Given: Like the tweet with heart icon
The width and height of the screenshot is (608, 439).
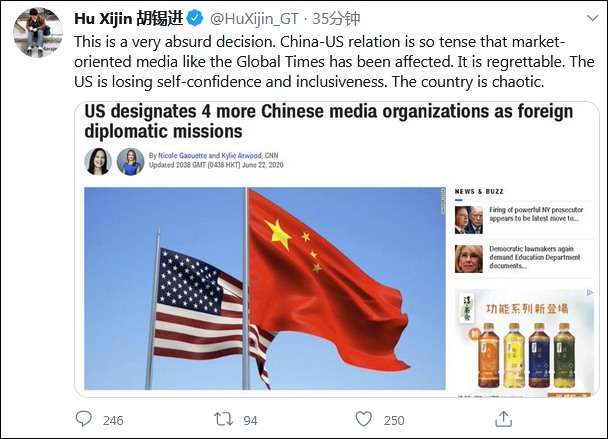Looking at the screenshot, I should (363, 419).
